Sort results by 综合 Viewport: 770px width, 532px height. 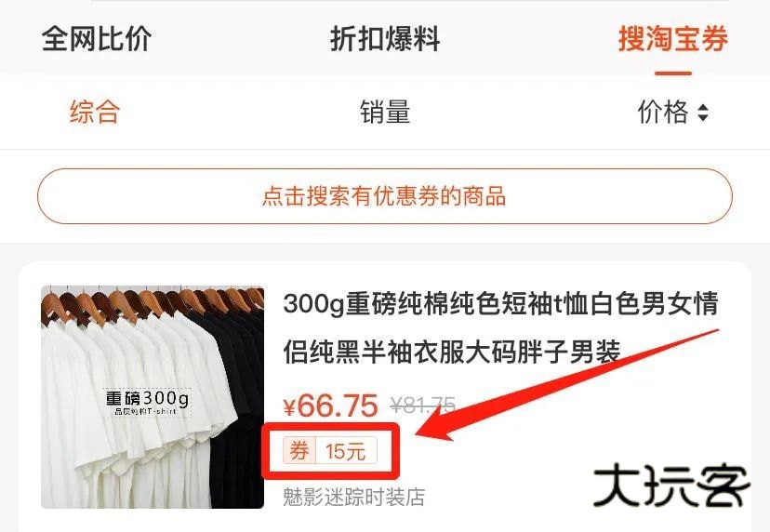pos(95,112)
